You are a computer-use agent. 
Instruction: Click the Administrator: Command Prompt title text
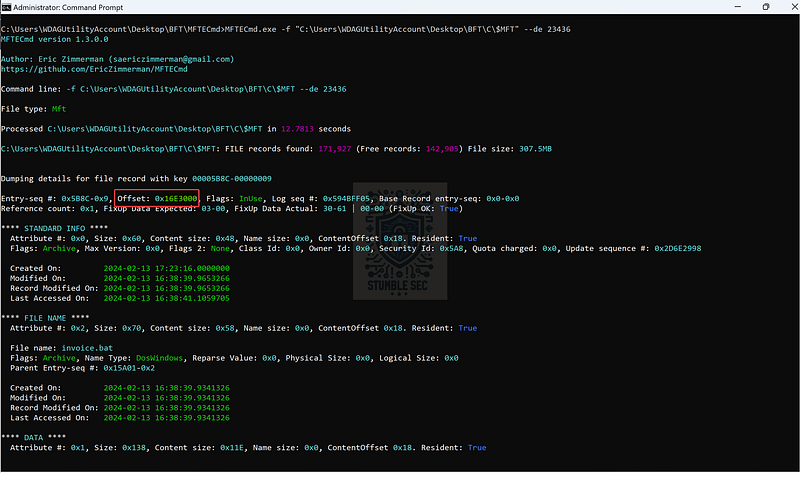68,7
